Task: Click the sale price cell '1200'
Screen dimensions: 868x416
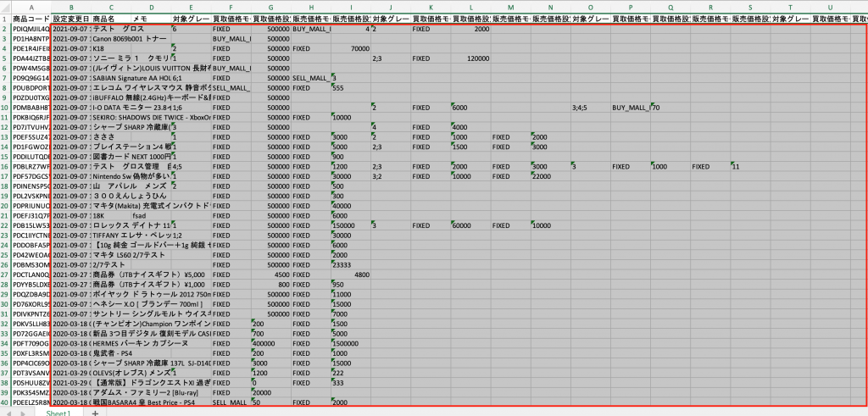Action: click(x=351, y=167)
